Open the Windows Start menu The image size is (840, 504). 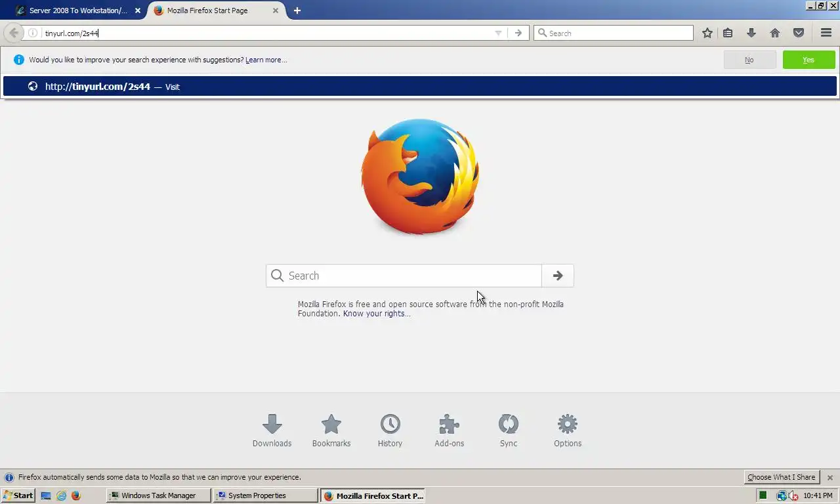pos(18,495)
